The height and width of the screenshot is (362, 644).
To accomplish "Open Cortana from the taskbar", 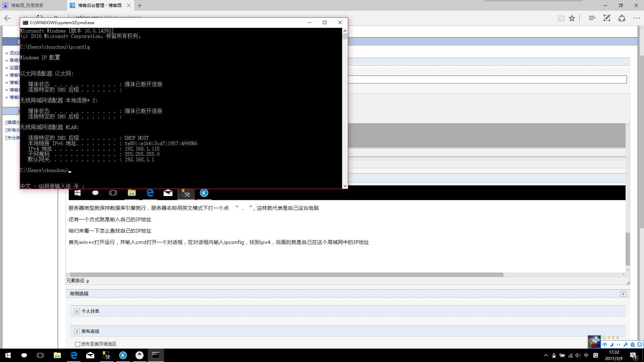I will click(24, 355).
